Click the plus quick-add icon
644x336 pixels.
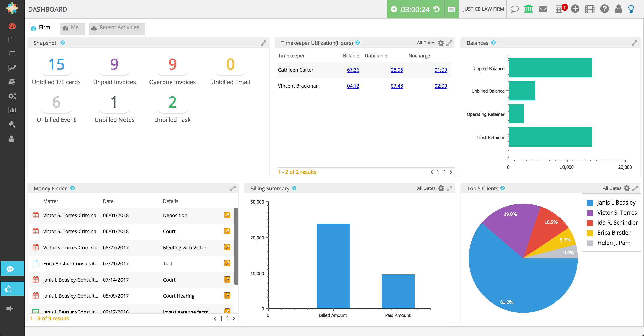pyautogui.click(x=575, y=9)
